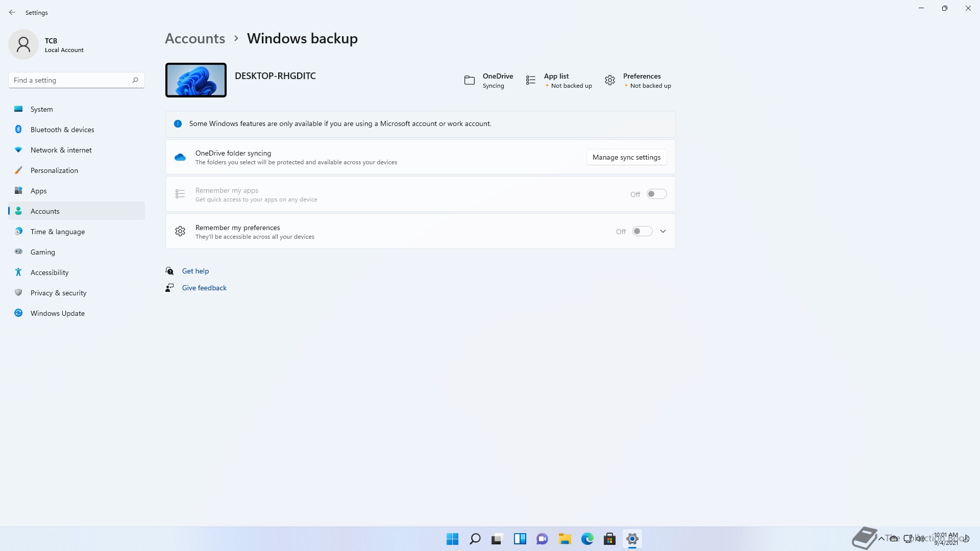Focus the Find a setting search box

(x=77, y=80)
